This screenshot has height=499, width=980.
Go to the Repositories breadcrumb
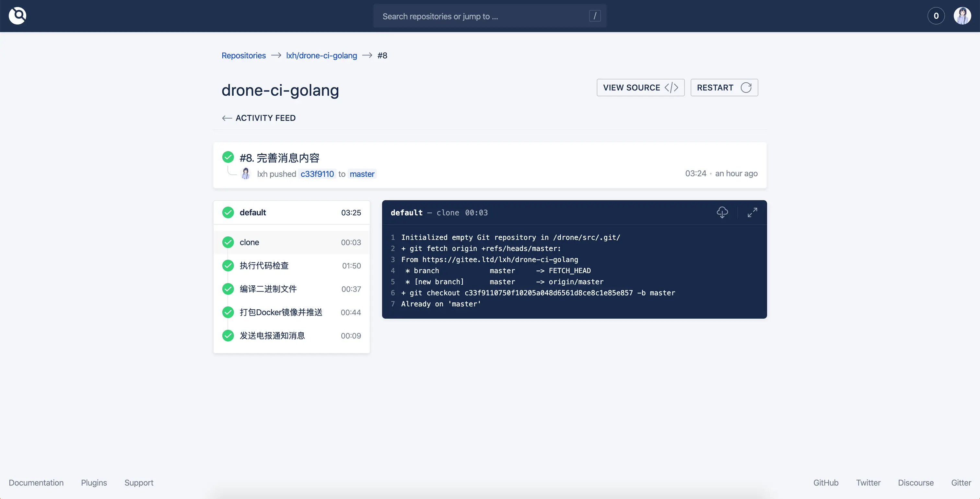pos(243,55)
